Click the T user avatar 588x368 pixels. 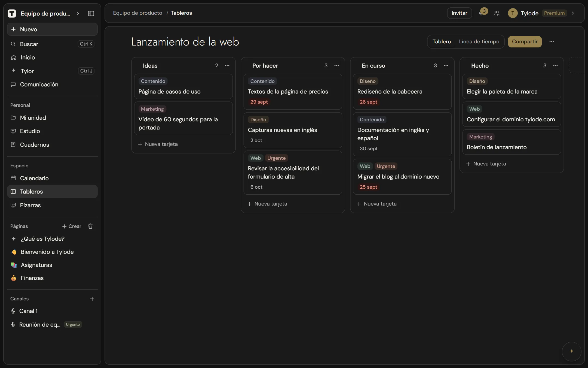click(513, 13)
